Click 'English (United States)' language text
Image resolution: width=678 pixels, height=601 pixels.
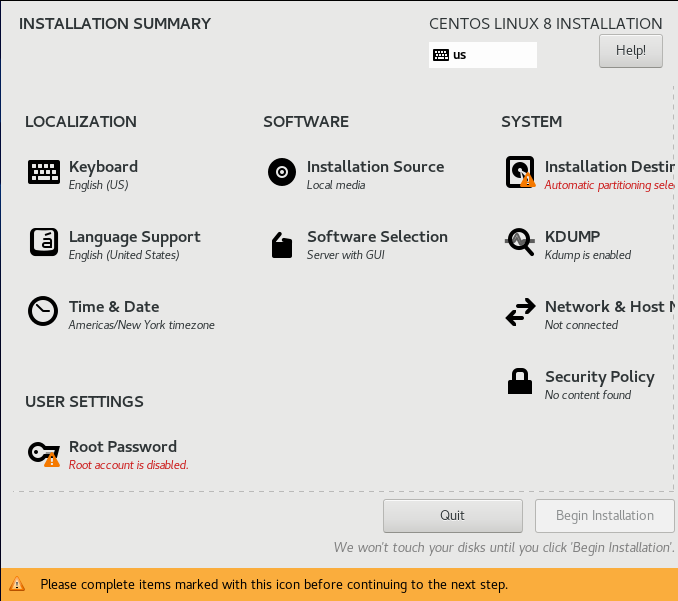124,255
